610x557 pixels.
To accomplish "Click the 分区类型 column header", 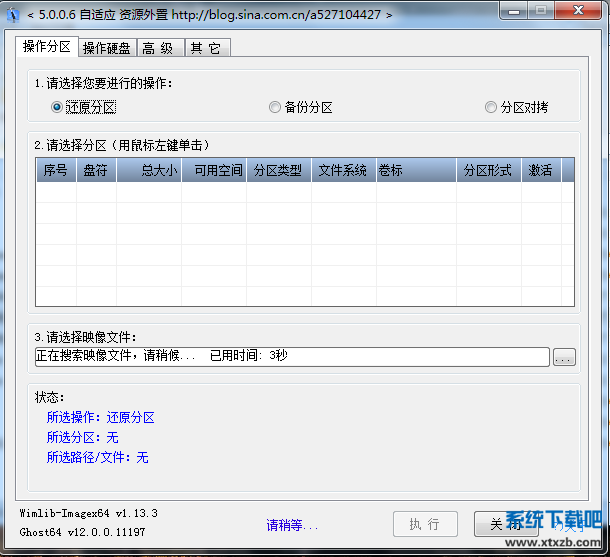I will (x=279, y=170).
